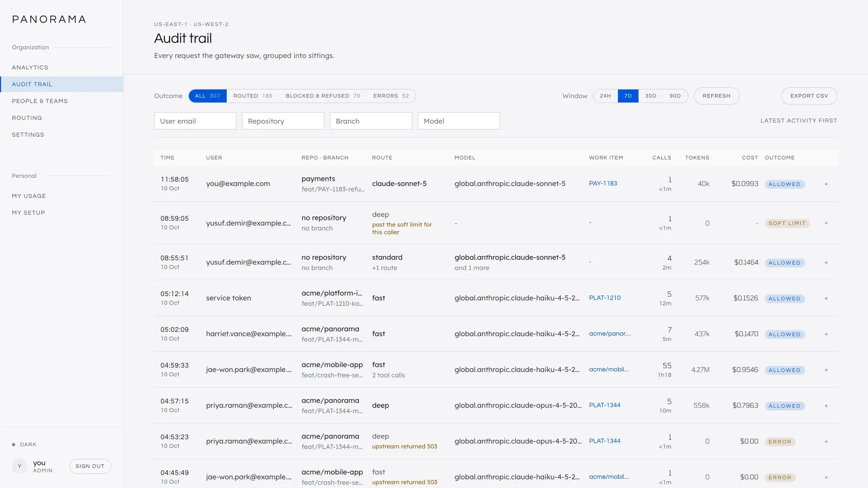The width and height of the screenshot is (868, 488).
Task: Focus the Model filter field
Action: pos(459,121)
